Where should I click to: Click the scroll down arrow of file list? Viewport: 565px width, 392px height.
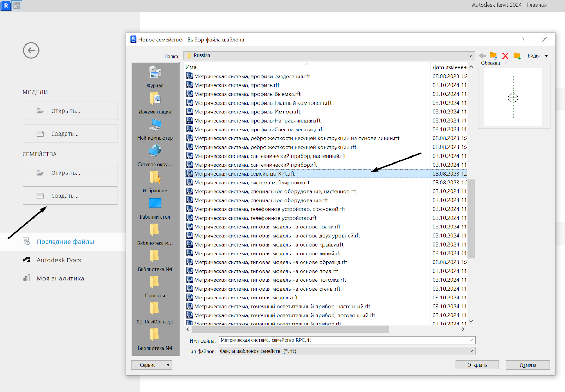point(471,321)
